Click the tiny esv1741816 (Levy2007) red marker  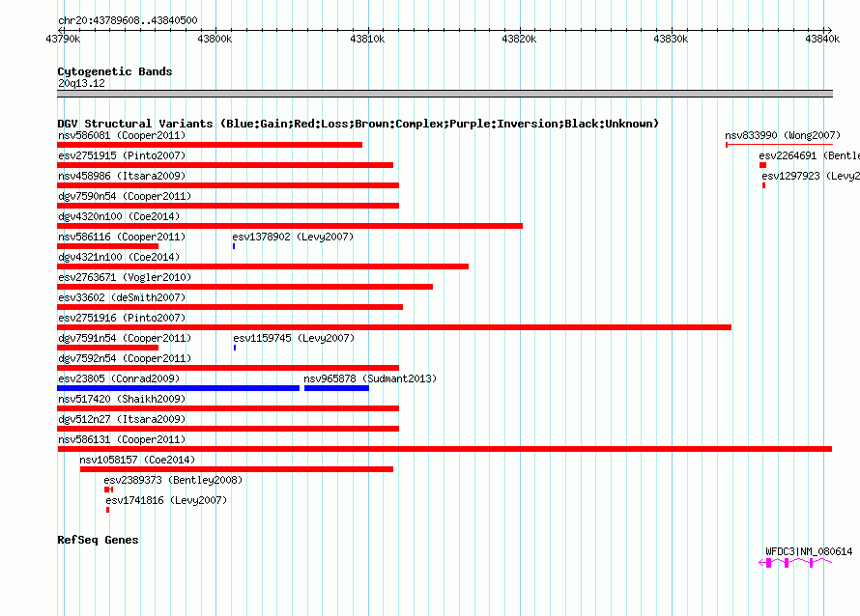click(107, 510)
